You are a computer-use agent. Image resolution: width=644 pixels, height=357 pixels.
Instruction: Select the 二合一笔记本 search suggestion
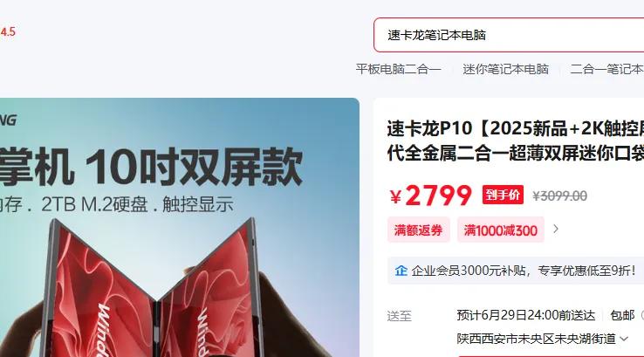607,69
